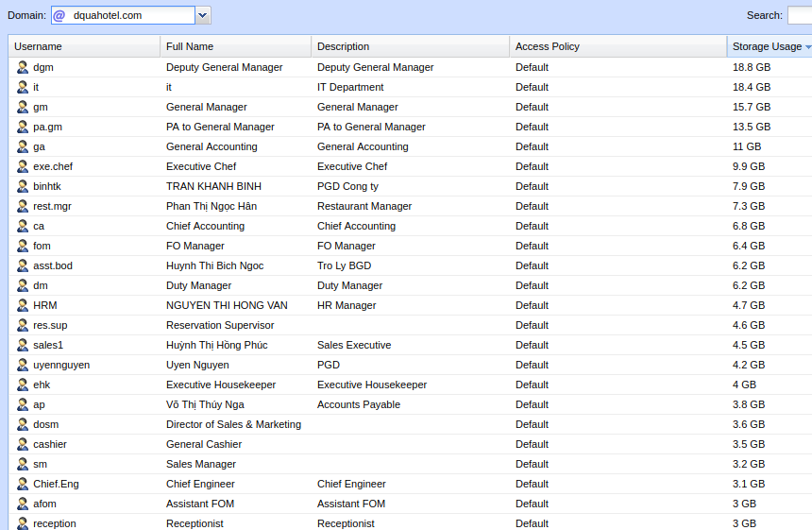Select full name General Cashier
This screenshot has width=812, height=530.
pyautogui.click(x=204, y=445)
